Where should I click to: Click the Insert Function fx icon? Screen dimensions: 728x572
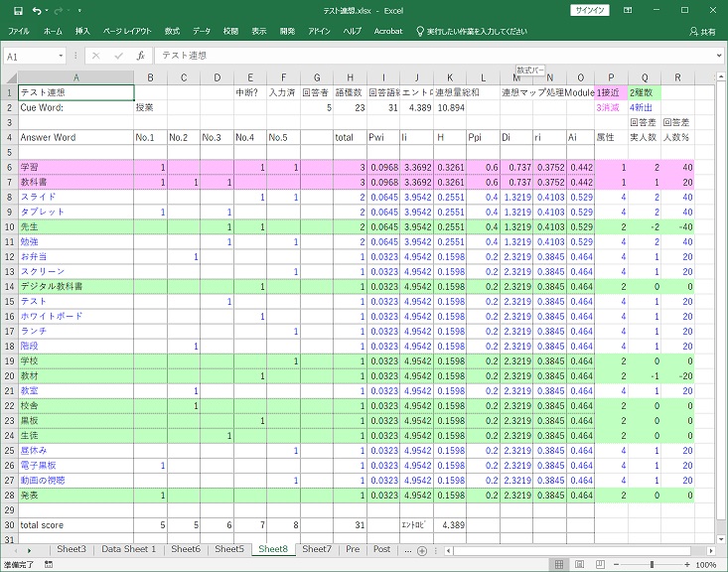pos(140,57)
